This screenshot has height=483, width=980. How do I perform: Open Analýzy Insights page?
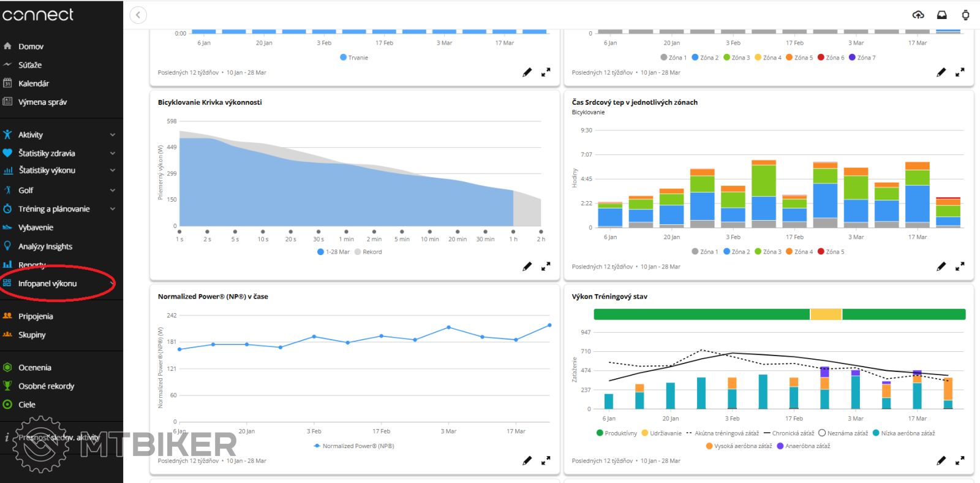[x=45, y=246]
